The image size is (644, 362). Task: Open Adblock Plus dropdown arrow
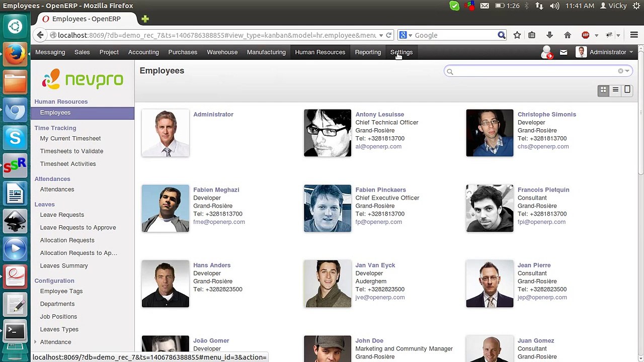point(596,35)
